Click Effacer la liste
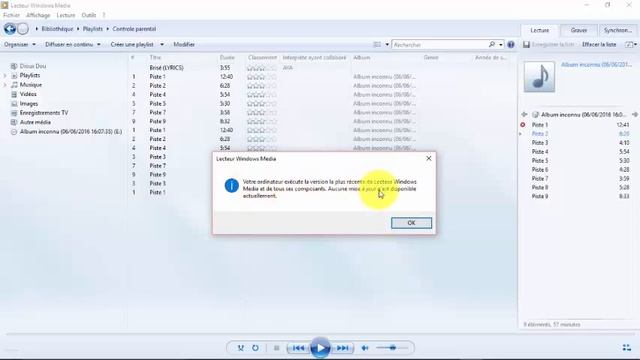The height and width of the screenshot is (360, 640). [599, 44]
